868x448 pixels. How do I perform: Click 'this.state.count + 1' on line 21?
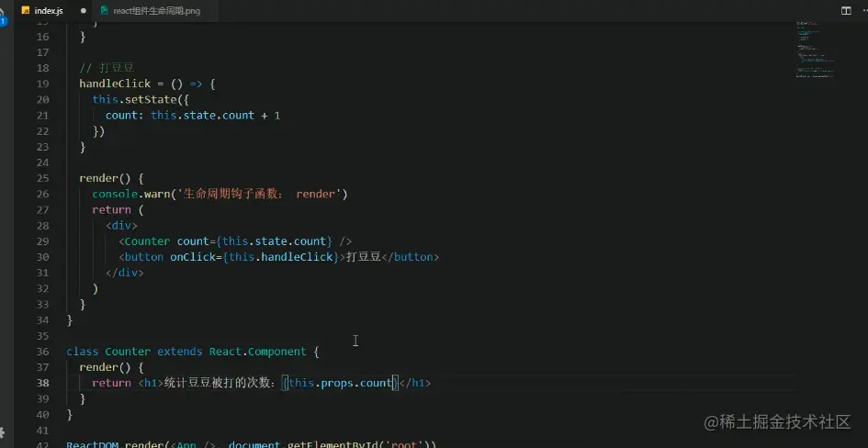215,115
